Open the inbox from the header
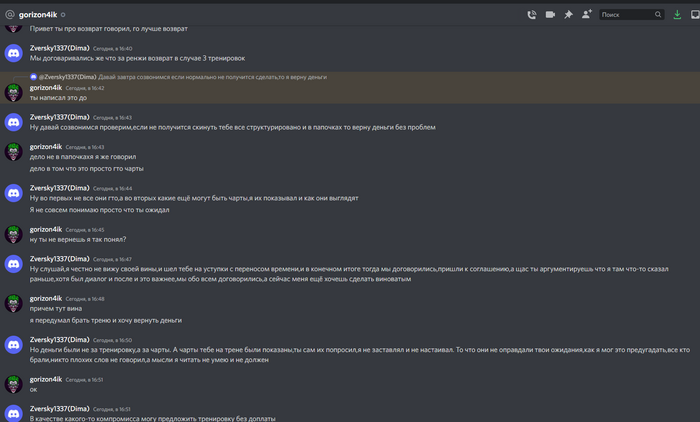The width and height of the screenshot is (700, 422). tap(693, 15)
